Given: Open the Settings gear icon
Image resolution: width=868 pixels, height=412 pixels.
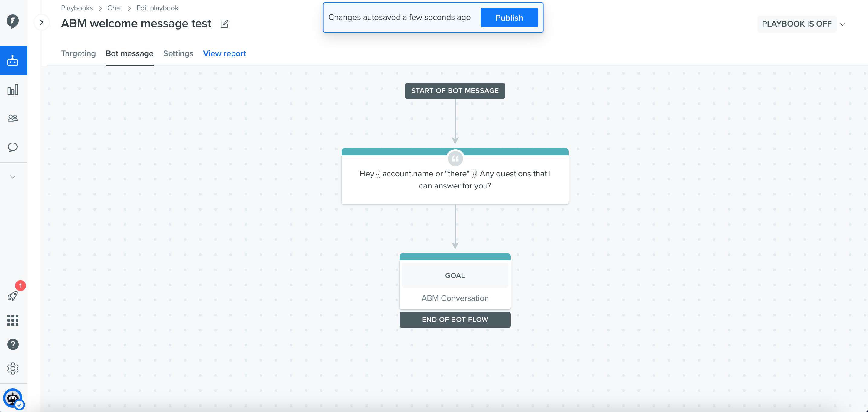Looking at the screenshot, I should tap(13, 368).
